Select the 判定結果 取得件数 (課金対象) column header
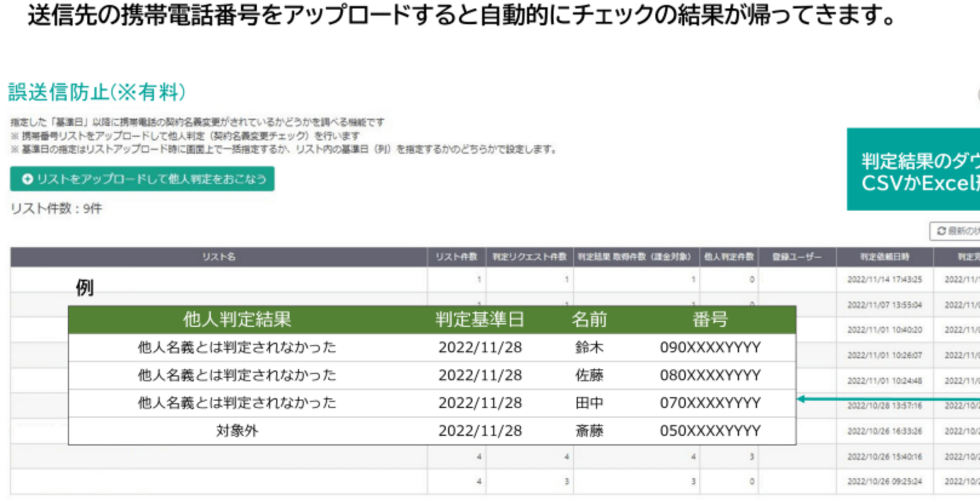980x500 pixels. (x=637, y=257)
